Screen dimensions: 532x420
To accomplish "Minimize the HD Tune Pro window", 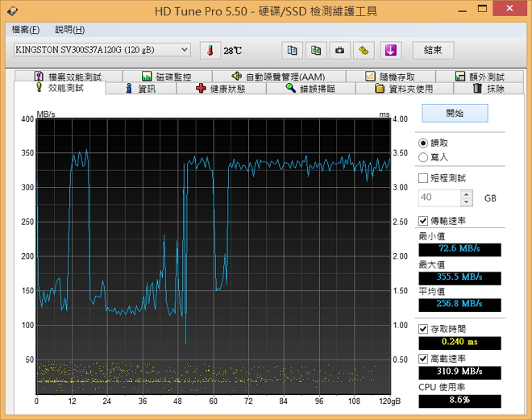I will coord(463,10).
